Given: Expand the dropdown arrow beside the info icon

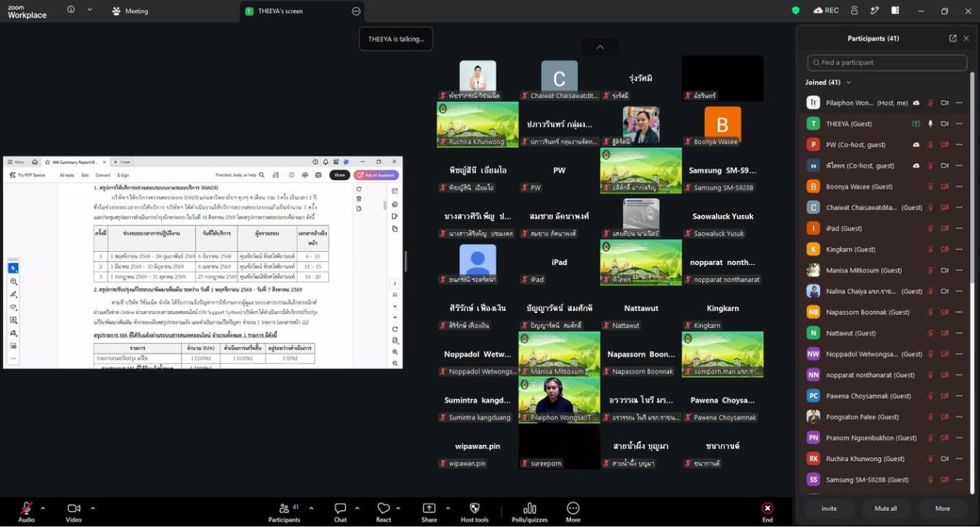Looking at the screenshot, I should [90, 10].
